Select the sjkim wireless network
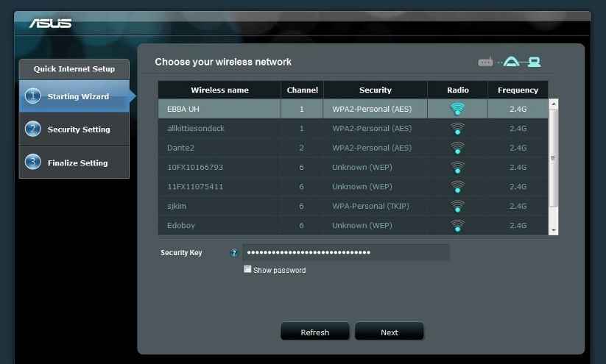This screenshot has height=364, width=606. (x=353, y=206)
